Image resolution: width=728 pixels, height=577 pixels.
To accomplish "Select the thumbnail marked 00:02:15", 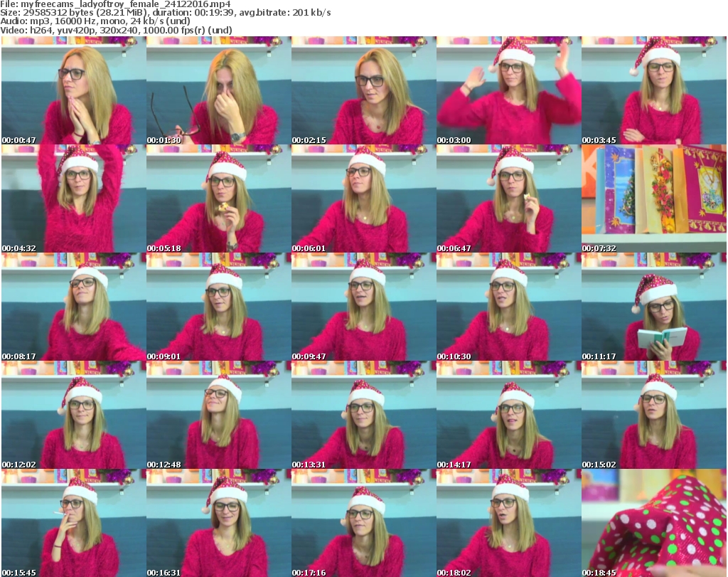I will pos(363,90).
